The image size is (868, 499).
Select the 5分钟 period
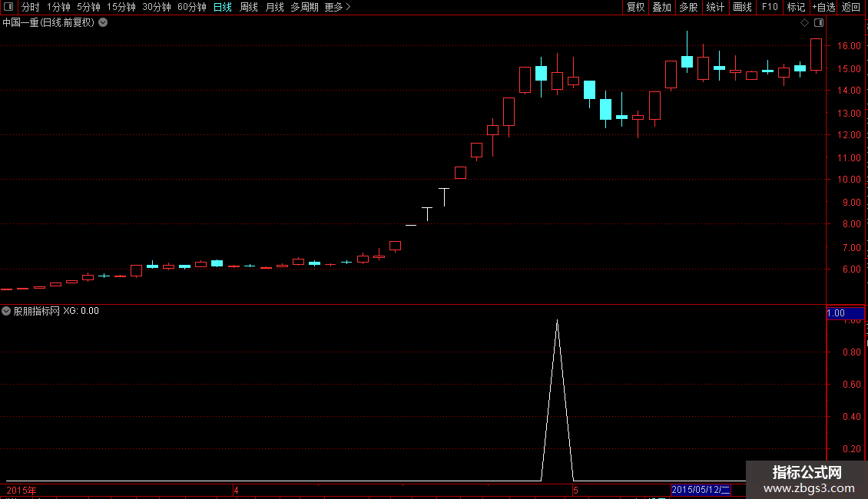88,7
